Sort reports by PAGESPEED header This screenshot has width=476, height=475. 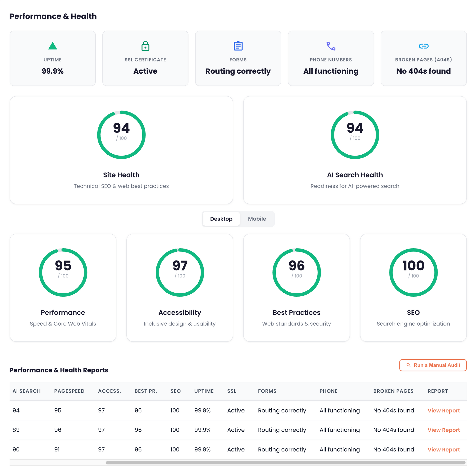tap(69, 391)
